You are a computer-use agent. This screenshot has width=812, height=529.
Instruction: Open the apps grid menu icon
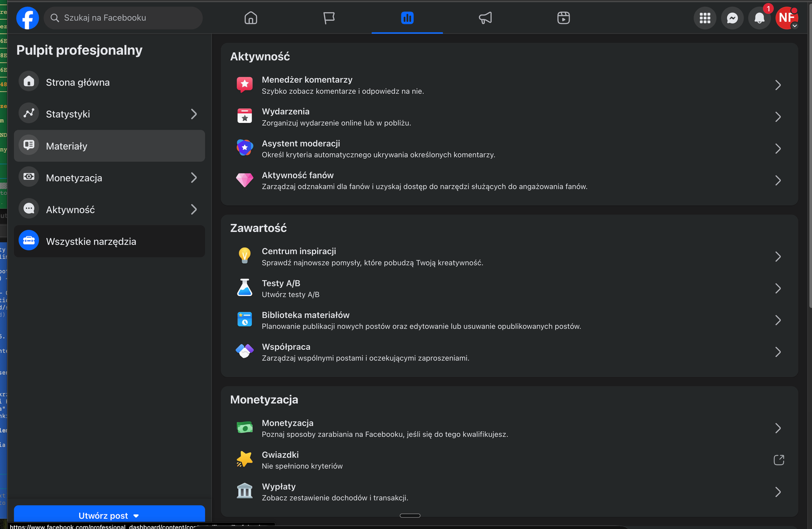click(x=704, y=18)
